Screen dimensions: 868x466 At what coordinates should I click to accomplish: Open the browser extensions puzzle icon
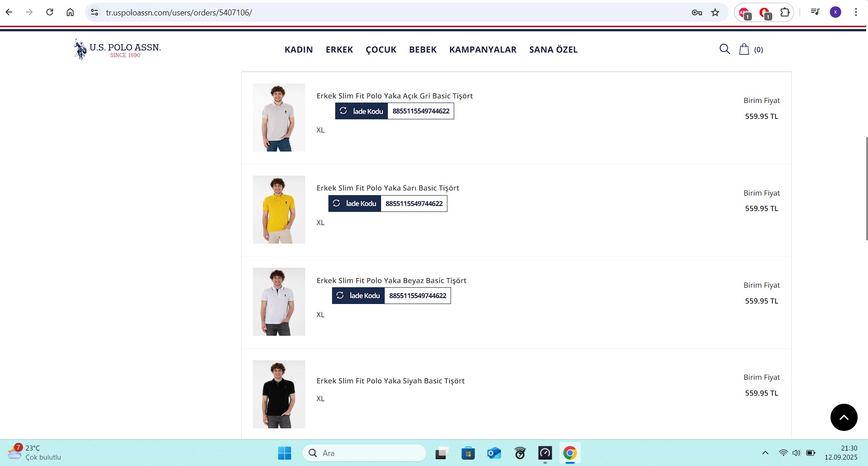784,12
